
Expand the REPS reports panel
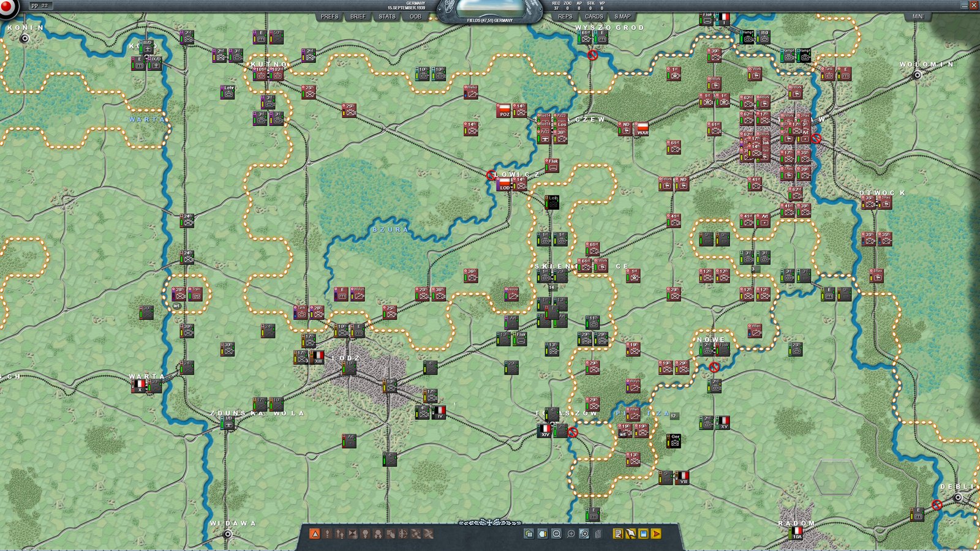(x=565, y=17)
